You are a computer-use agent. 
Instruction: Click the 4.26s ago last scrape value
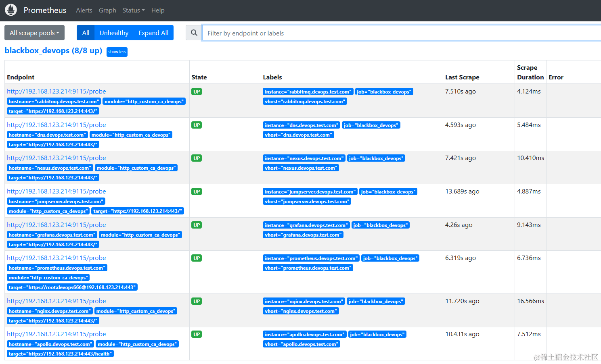pos(459,225)
